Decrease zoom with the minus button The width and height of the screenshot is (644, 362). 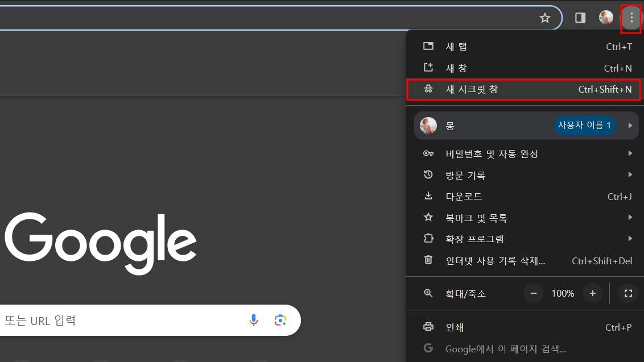(x=534, y=293)
